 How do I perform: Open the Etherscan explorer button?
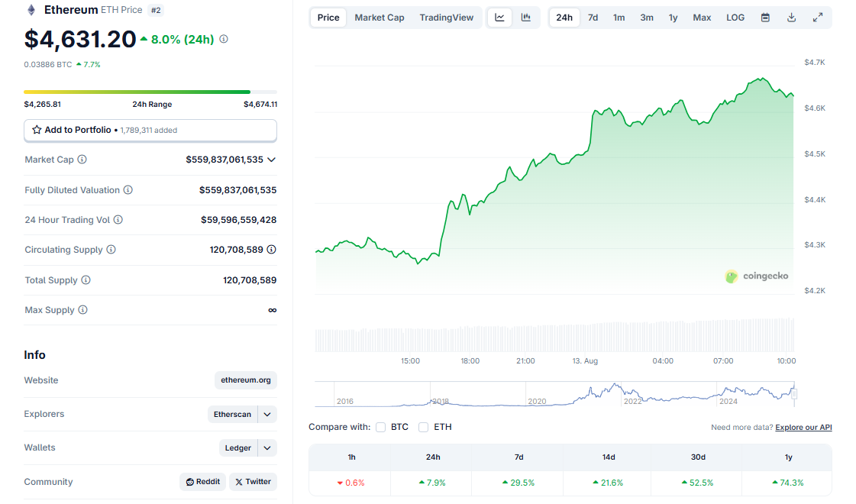click(x=233, y=415)
